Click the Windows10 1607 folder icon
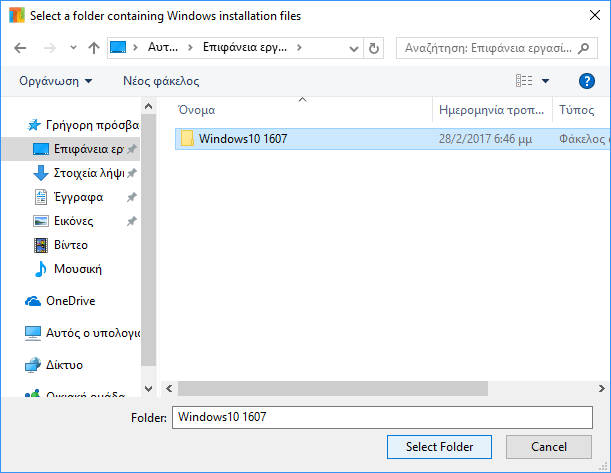Screen dimensions: 611x473 pos(187,138)
